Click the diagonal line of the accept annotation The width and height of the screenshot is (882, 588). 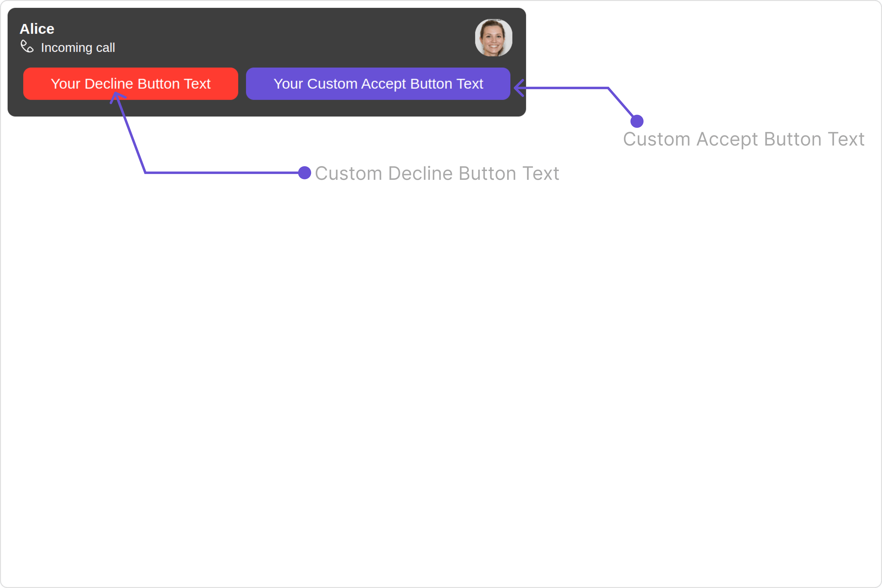(x=621, y=102)
